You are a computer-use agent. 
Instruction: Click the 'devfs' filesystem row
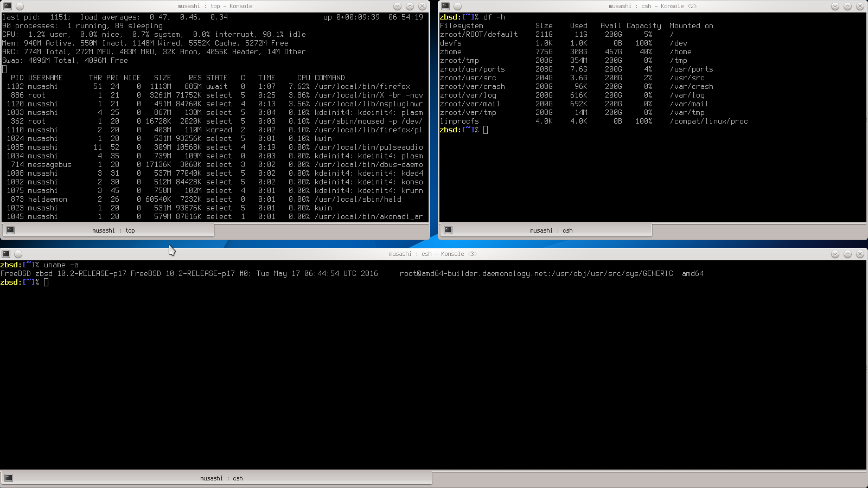tap(564, 43)
